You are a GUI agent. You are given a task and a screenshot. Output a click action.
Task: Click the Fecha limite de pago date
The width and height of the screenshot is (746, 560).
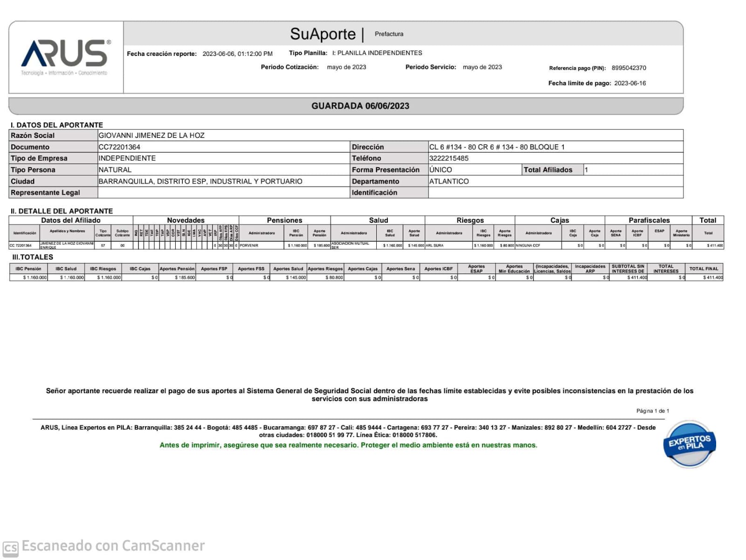(x=630, y=83)
